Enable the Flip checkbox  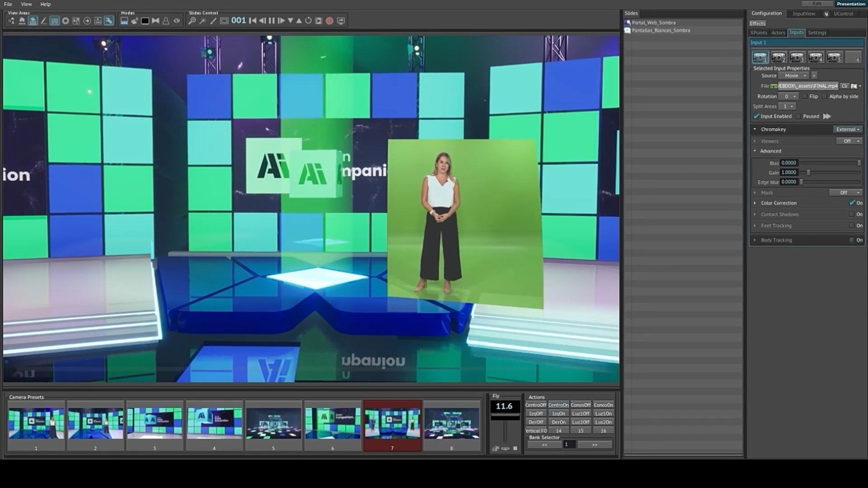click(805, 96)
